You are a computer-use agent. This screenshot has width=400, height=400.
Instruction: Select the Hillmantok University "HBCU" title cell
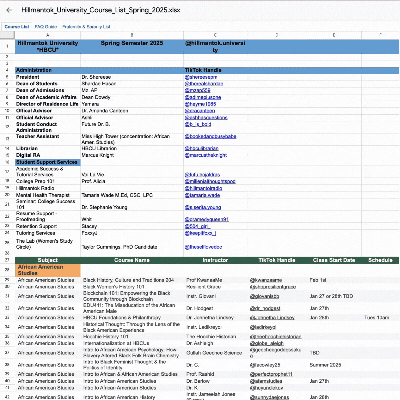pos(48,46)
